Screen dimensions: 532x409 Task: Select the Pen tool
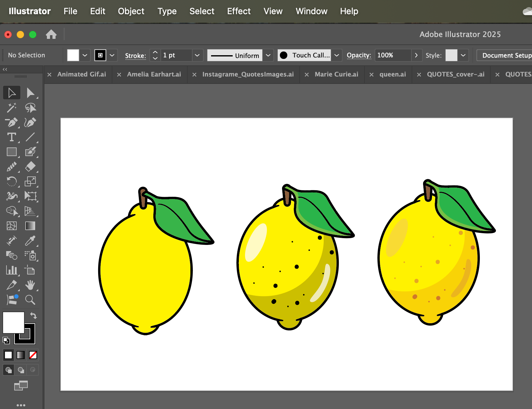pyautogui.click(x=12, y=122)
